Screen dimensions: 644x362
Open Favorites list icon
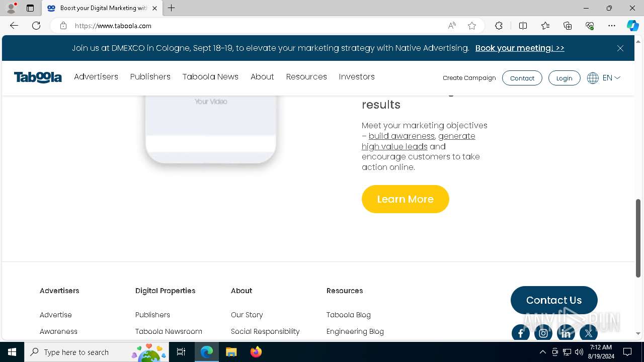545,26
